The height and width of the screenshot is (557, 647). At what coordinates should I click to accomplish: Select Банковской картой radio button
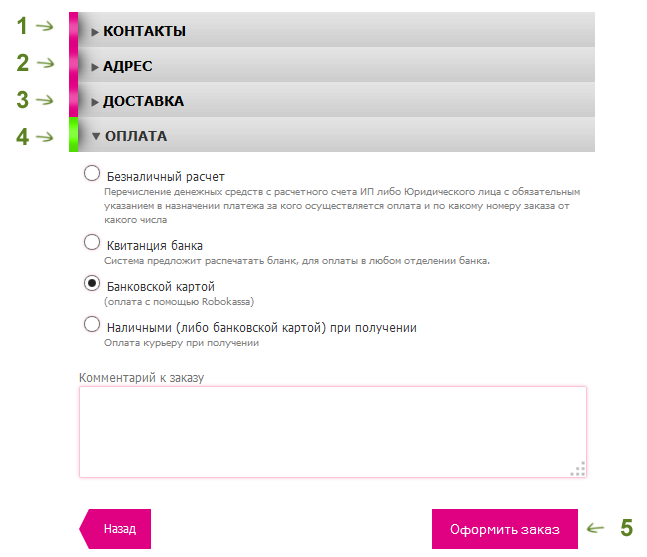pyautogui.click(x=92, y=283)
